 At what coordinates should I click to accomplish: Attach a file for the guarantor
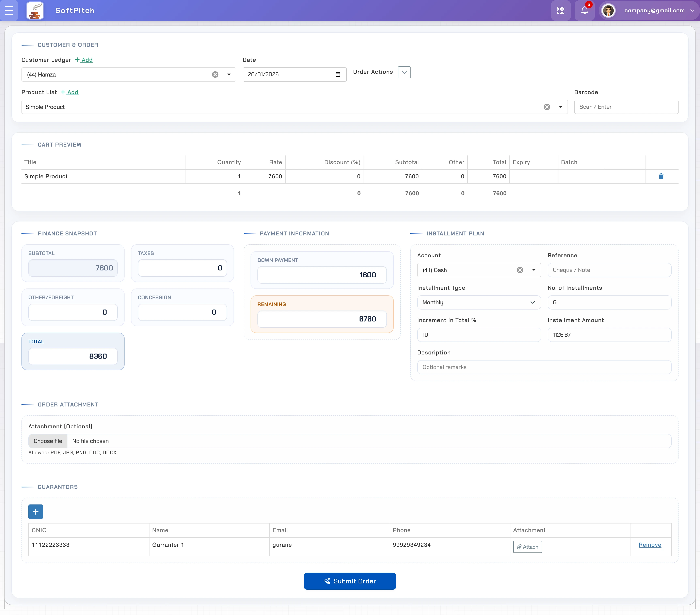tap(527, 547)
